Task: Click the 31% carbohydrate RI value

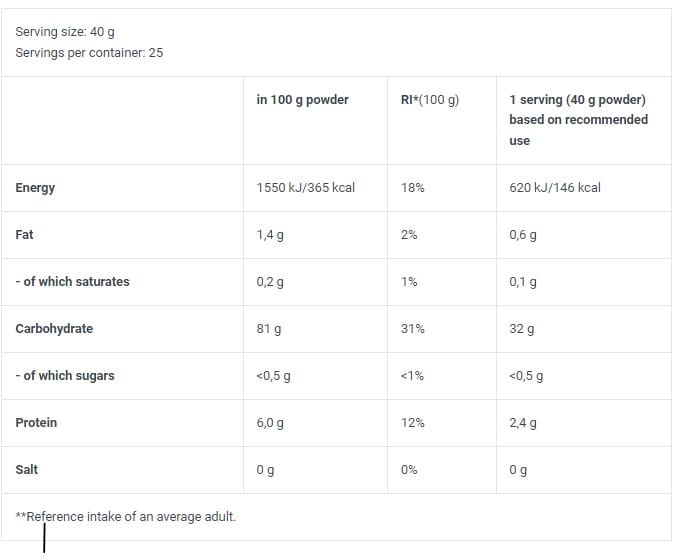Action: coord(412,329)
